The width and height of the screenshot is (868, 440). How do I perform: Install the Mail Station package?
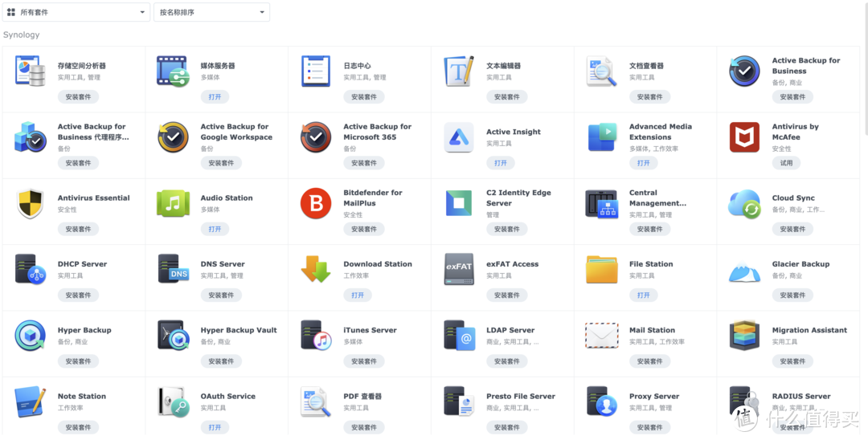coord(649,361)
